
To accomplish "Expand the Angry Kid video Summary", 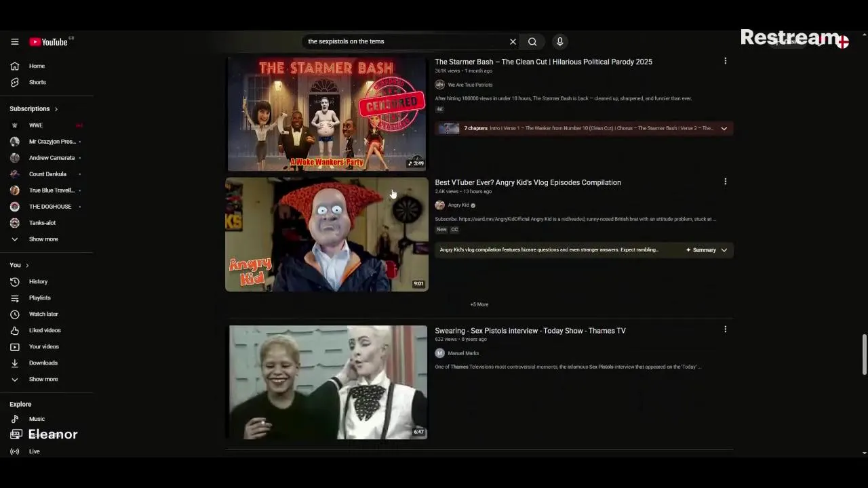I will tap(707, 250).
